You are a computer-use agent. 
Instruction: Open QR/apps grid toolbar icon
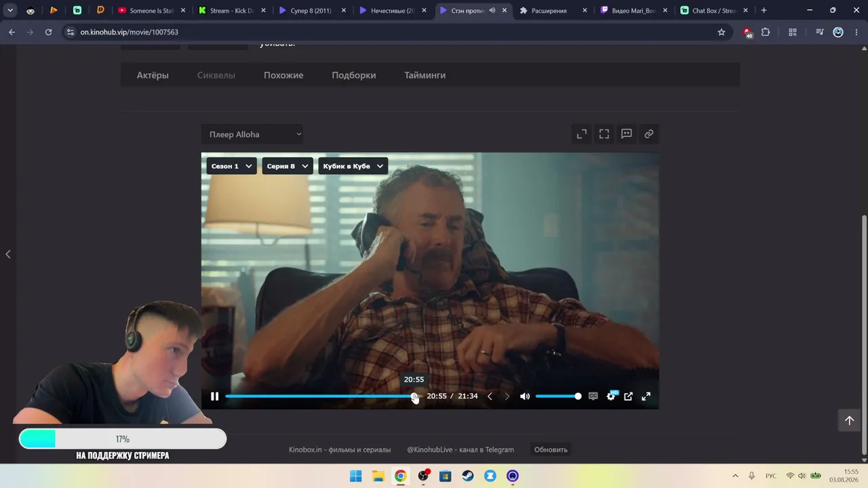[792, 32]
